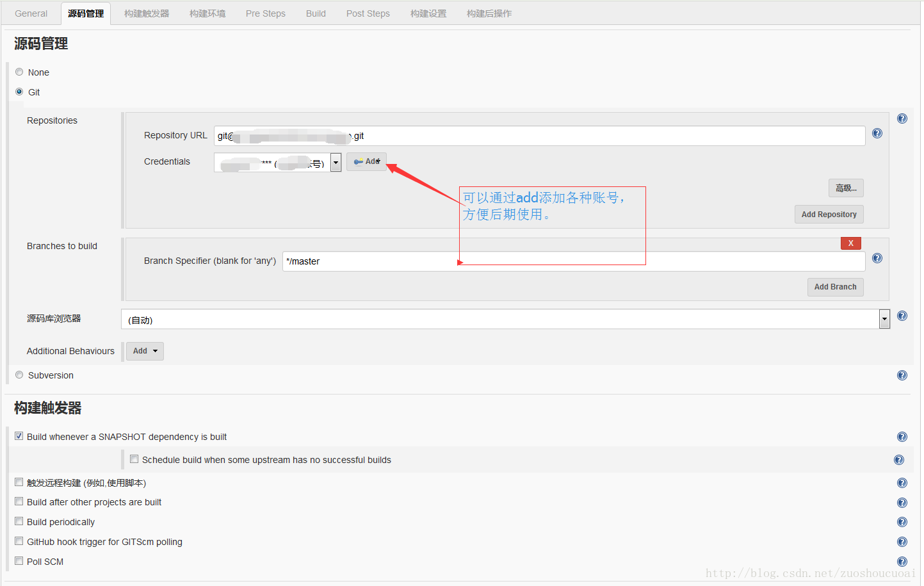Switch to the Pre Steps tab

[266, 13]
